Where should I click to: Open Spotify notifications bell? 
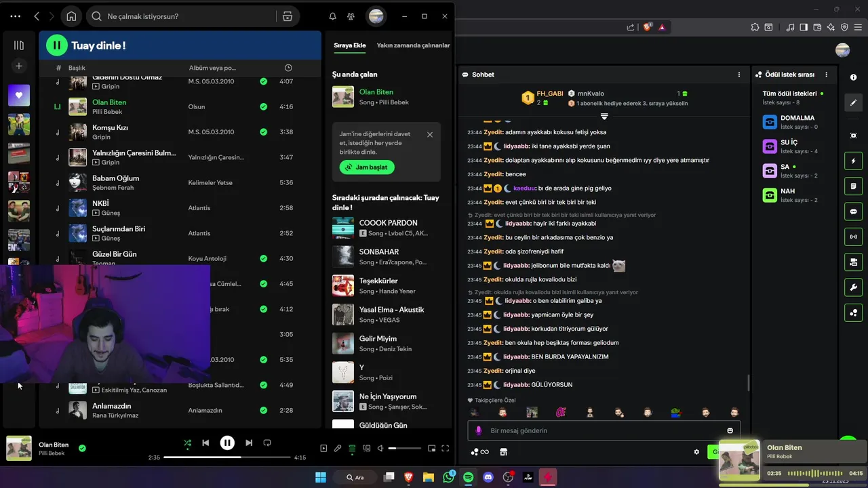coord(332,16)
